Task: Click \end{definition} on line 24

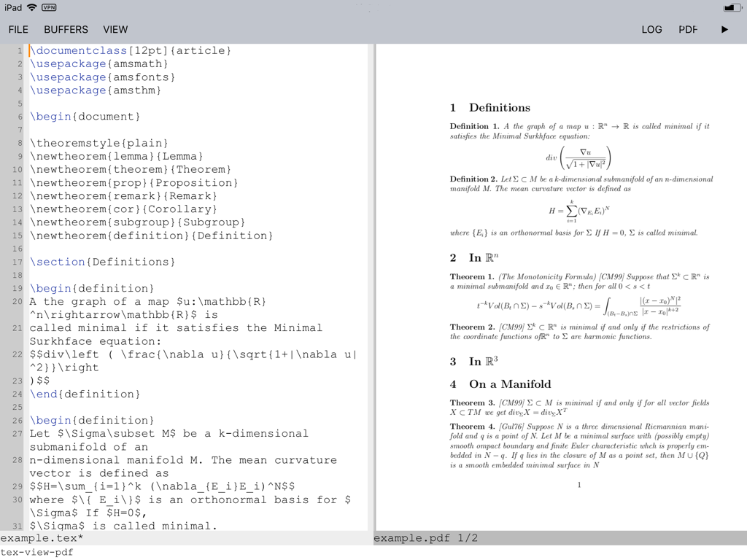Action: [x=85, y=394]
